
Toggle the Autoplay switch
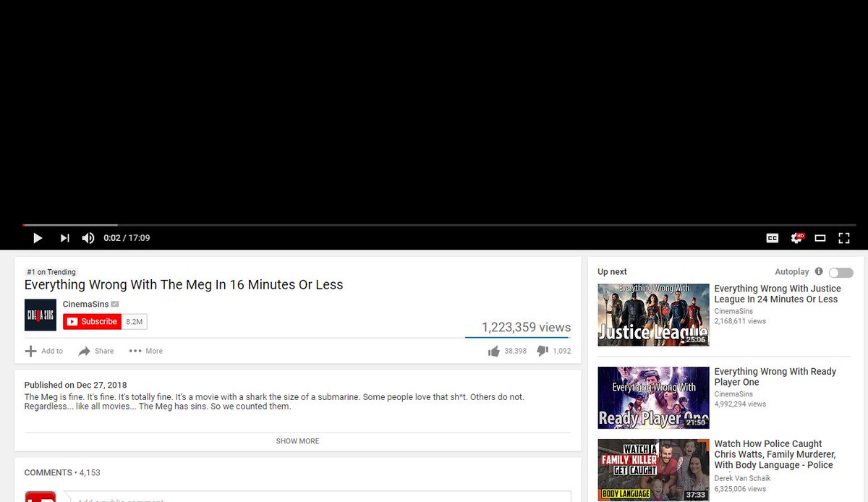tap(841, 273)
